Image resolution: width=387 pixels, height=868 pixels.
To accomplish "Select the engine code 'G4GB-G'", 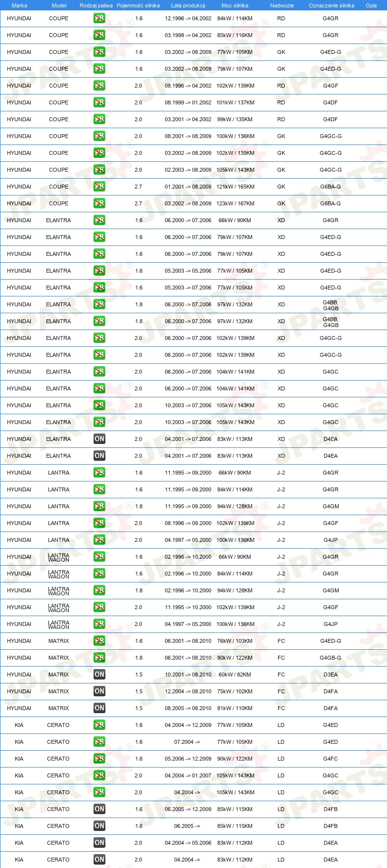I will click(x=331, y=658).
